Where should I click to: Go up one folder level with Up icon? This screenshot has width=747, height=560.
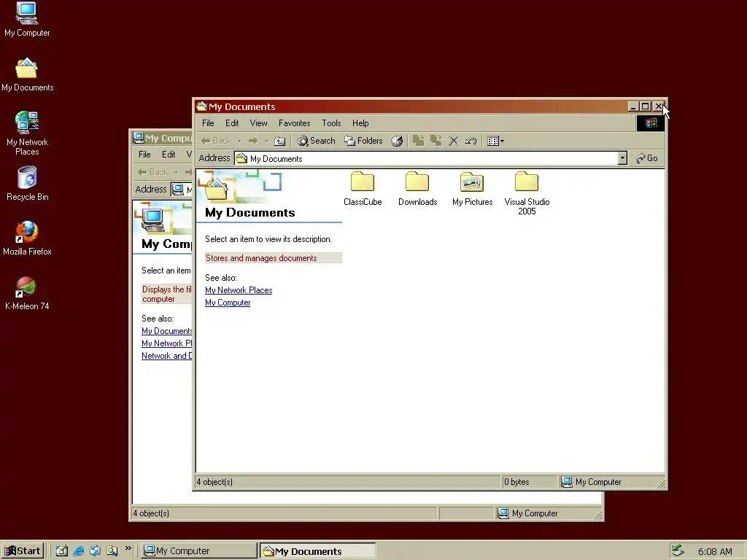(x=280, y=141)
